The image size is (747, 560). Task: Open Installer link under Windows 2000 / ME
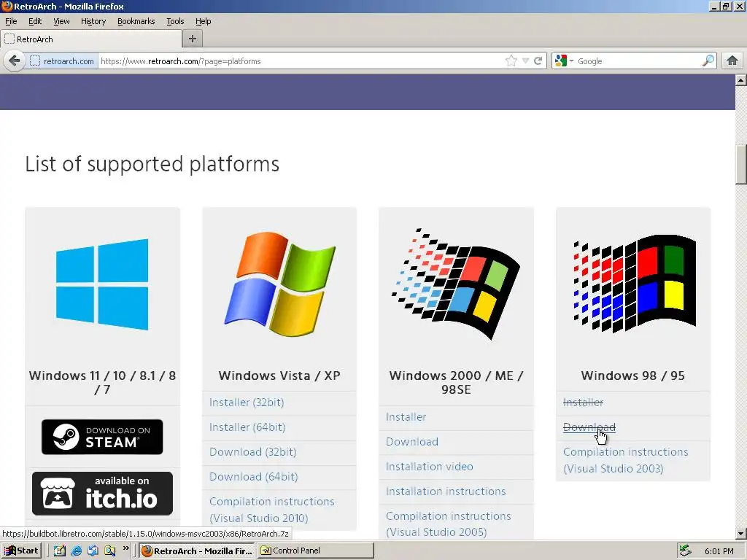coord(406,417)
